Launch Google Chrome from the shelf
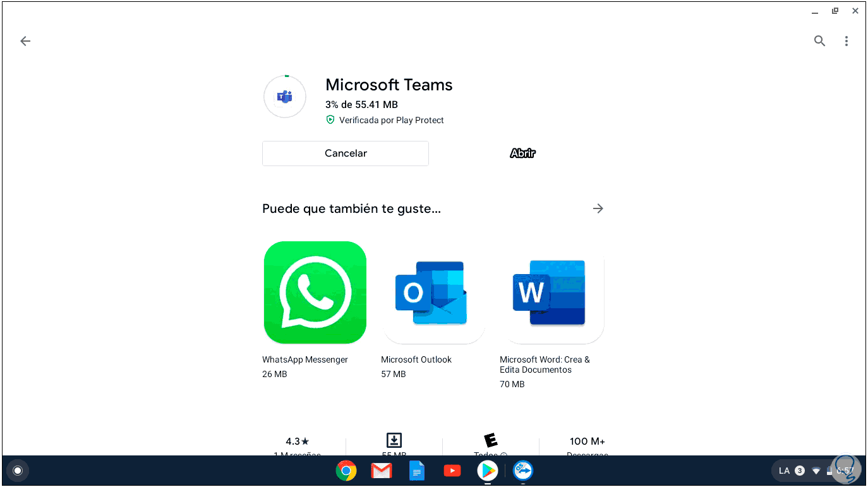Viewport: 868px width, 487px height. 346,471
